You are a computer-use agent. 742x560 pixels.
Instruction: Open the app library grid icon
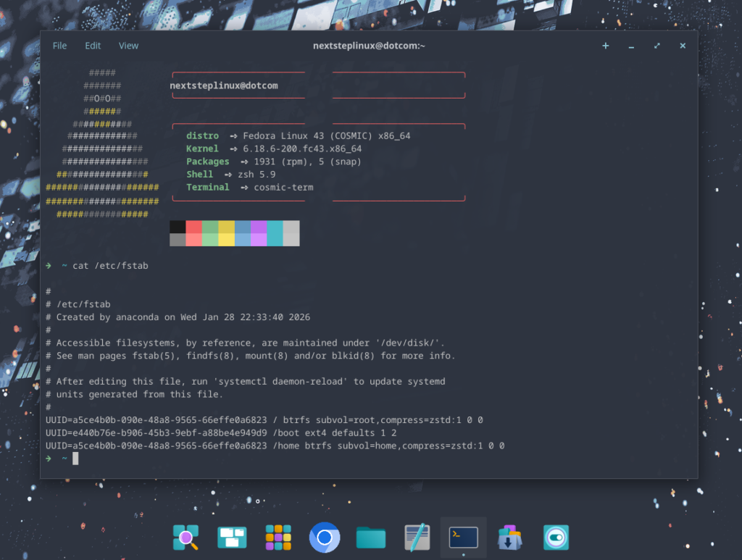coord(278,538)
